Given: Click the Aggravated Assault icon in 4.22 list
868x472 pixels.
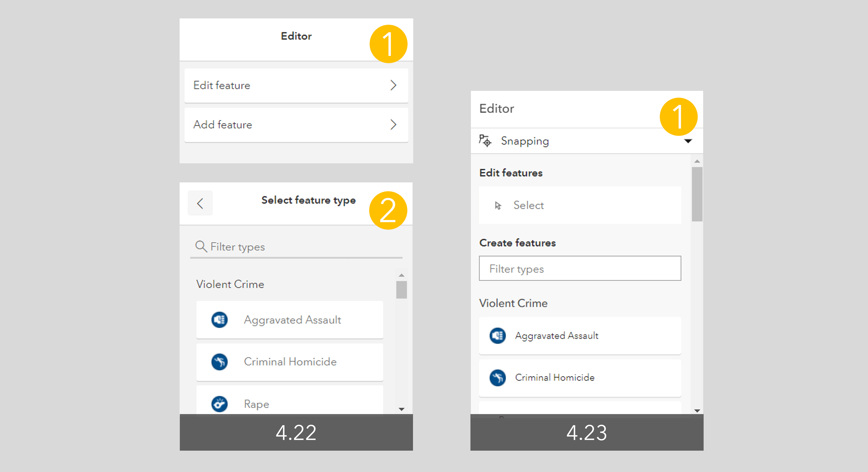Looking at the screenshot, I should pos(219,320).
